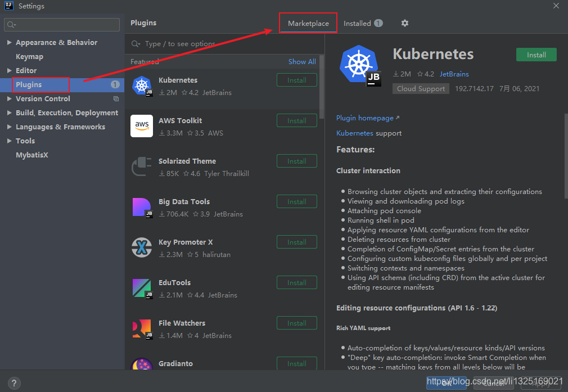Select the File Watchers plugin title
568x392 pixels.
click(182, 323)
